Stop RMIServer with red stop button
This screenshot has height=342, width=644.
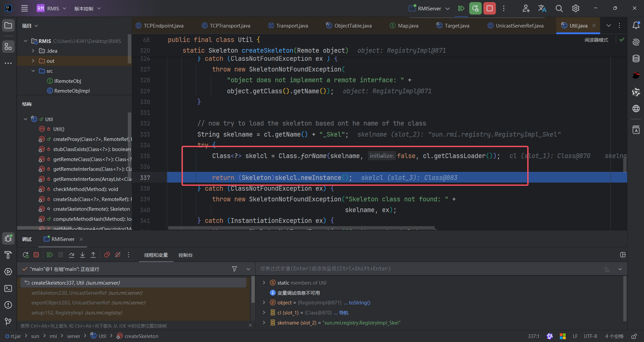[x=490, y=8]
